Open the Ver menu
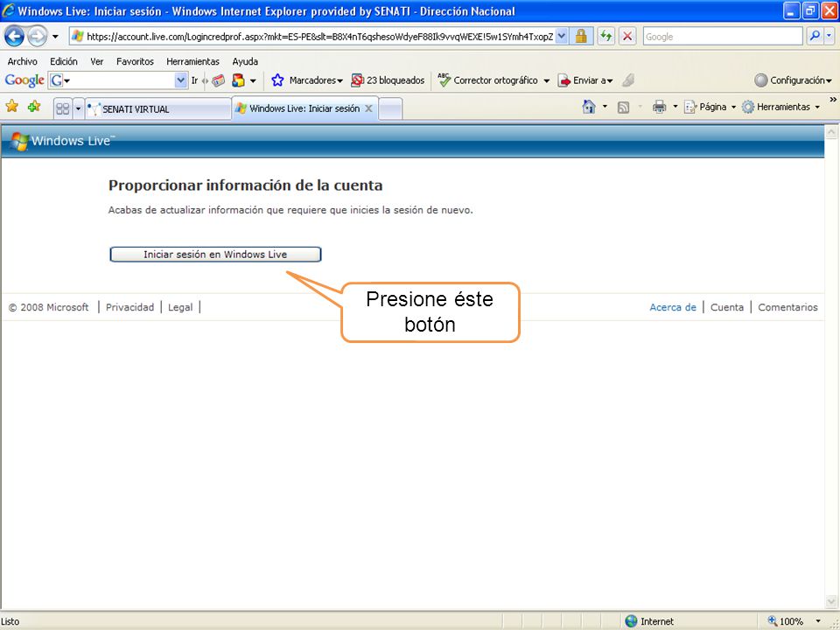840x630 pixels. (97, 61)
